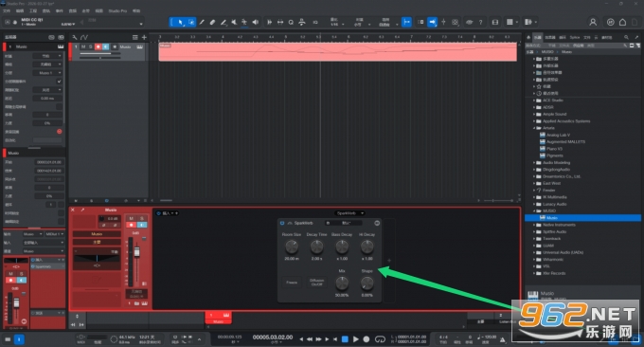Screen dimensions: 644x347
Task: Mute the Music track in track list
Action: coord(83,46)
